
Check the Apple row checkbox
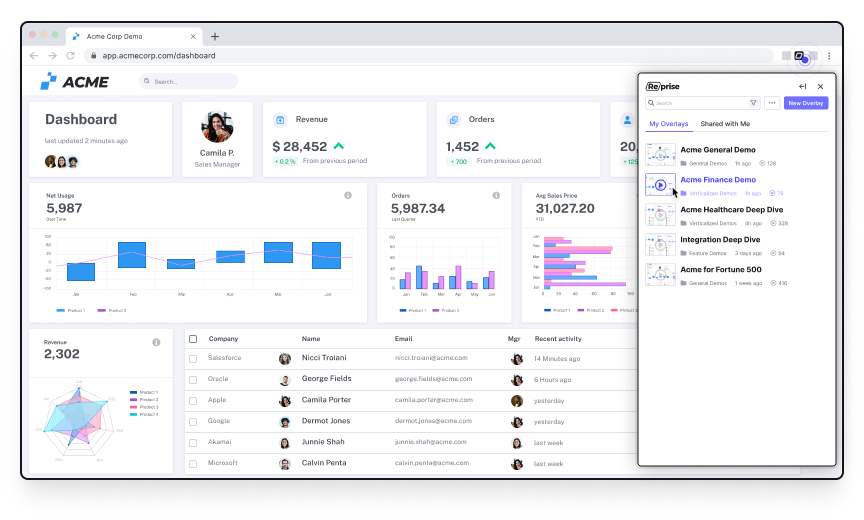click(193, 400)
